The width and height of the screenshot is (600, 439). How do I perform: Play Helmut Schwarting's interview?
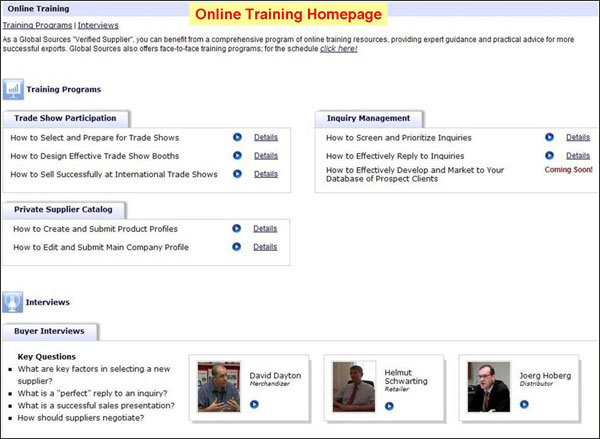click(x=388, y=405)
